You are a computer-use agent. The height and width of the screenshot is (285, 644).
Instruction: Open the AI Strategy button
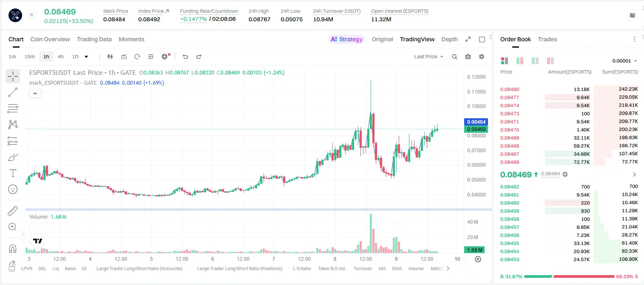(x=346, y=39)
